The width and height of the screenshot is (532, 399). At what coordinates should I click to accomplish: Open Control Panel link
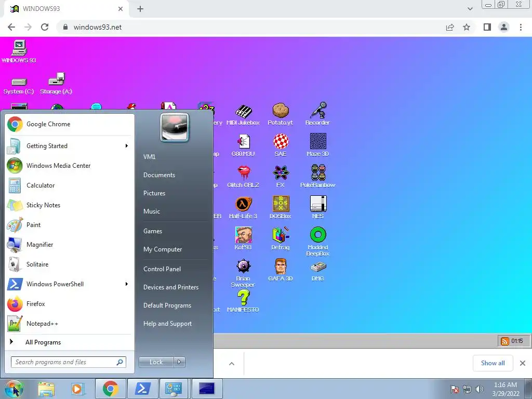162,269
